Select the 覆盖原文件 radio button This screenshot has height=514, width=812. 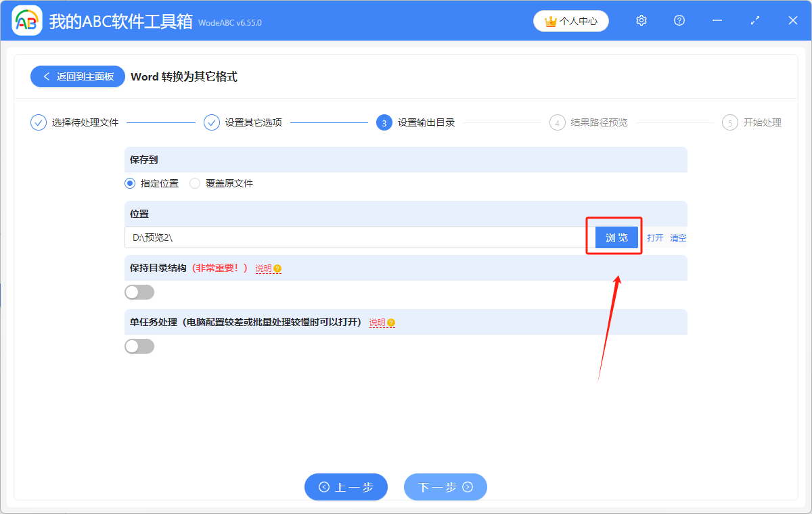coord(195,183)
